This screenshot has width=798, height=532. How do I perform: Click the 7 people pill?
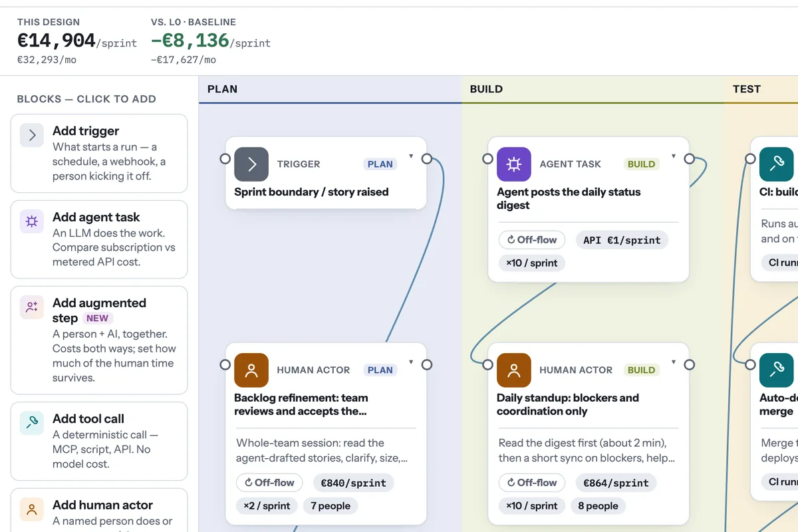(x=331, y=505)
